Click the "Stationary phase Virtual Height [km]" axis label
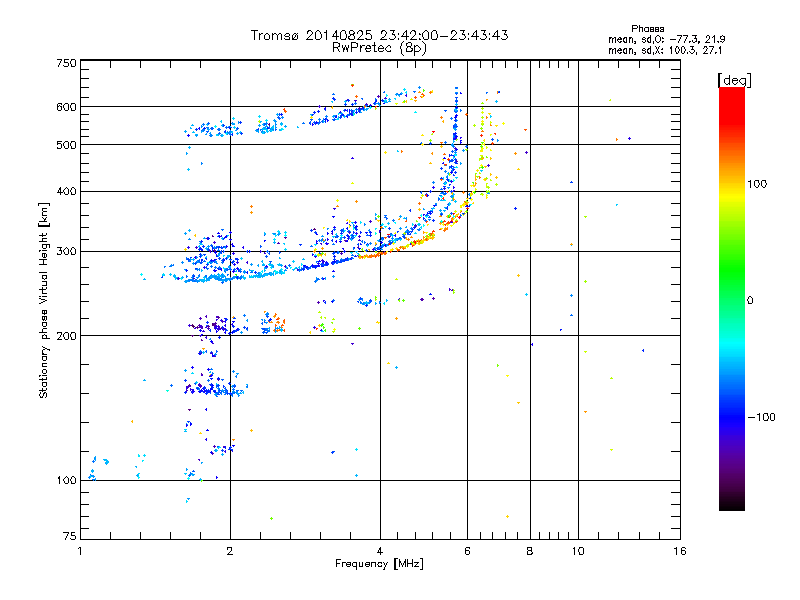Screen dimensions: 800x600 (43, 300)
